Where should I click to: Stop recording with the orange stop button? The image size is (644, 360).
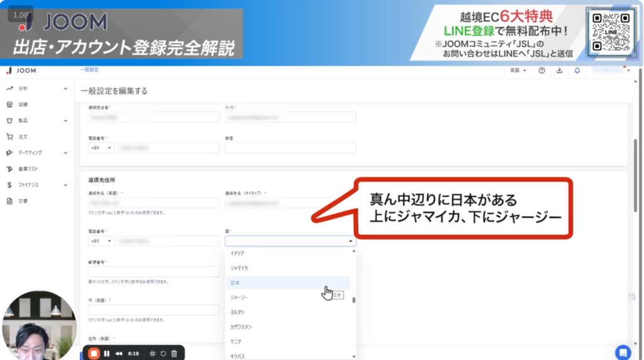point(94,354)
